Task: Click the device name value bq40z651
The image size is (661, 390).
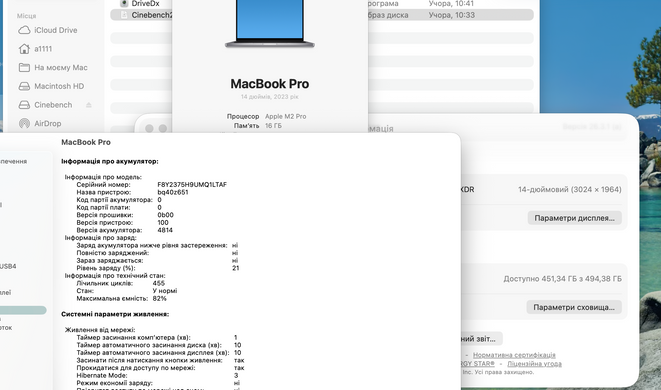Action: 173,192
